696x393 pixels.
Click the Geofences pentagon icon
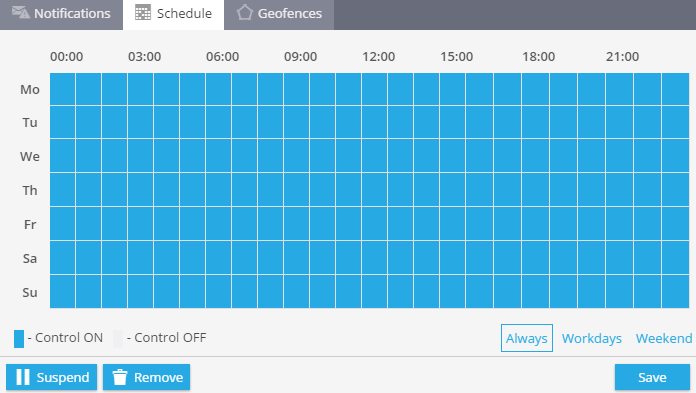(x=244, y=12)
